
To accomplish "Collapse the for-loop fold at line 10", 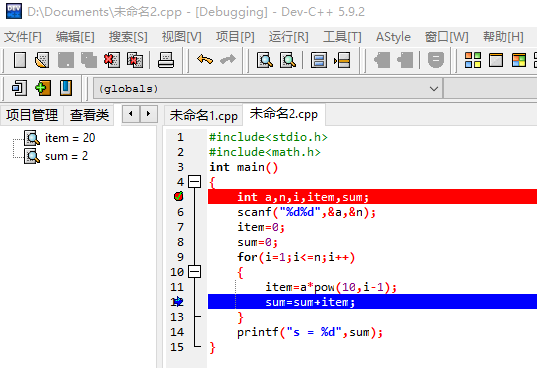I will 195,272.
